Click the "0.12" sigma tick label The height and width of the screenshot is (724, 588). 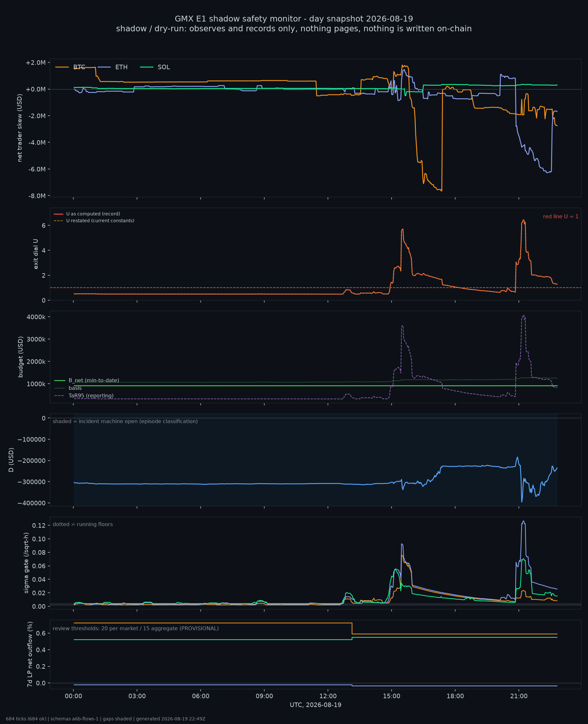pos(39,526)
